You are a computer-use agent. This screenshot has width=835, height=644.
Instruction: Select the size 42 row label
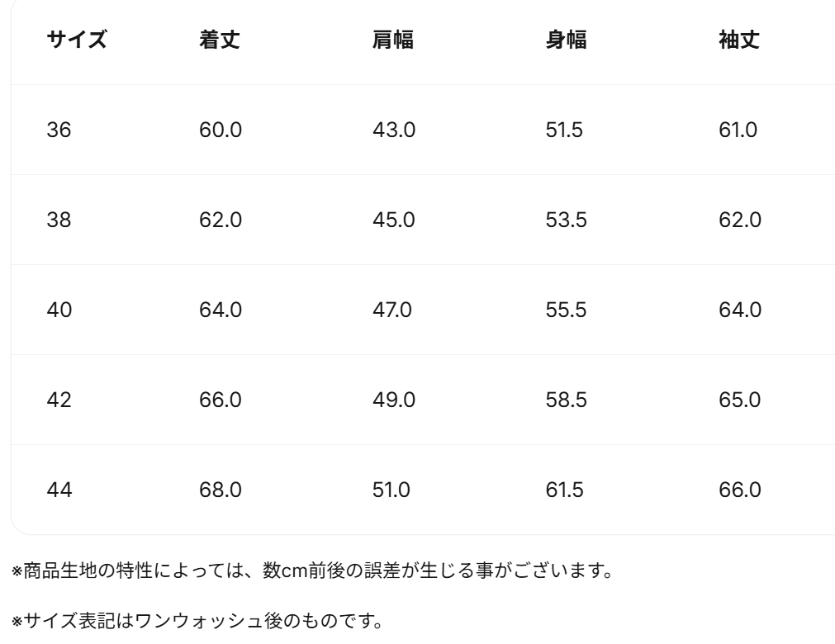(x=59, y=400)
